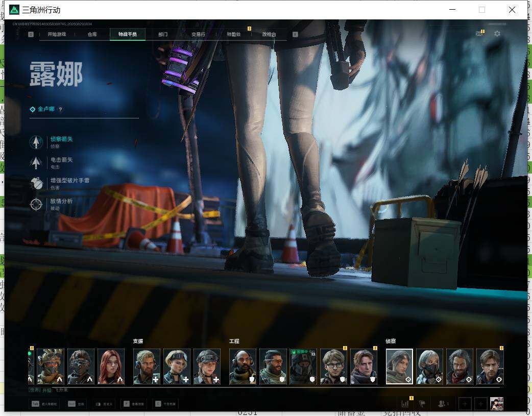Open the 仓库 tab
The image size is (532, 416).
click(x=92, y=34)
